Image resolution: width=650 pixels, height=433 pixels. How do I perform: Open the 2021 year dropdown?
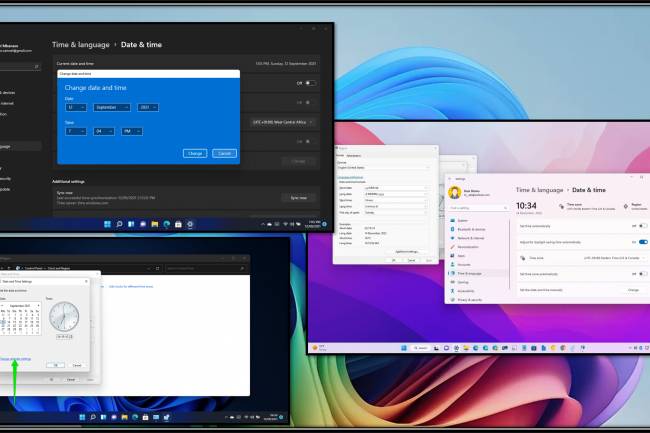pos(148,107)
